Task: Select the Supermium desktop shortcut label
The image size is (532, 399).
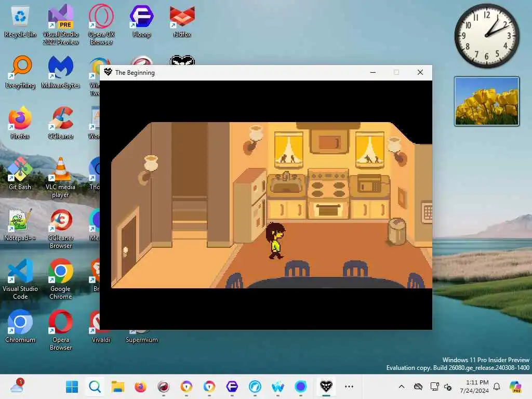Action: pyautogui.click(x=142, y=340)
